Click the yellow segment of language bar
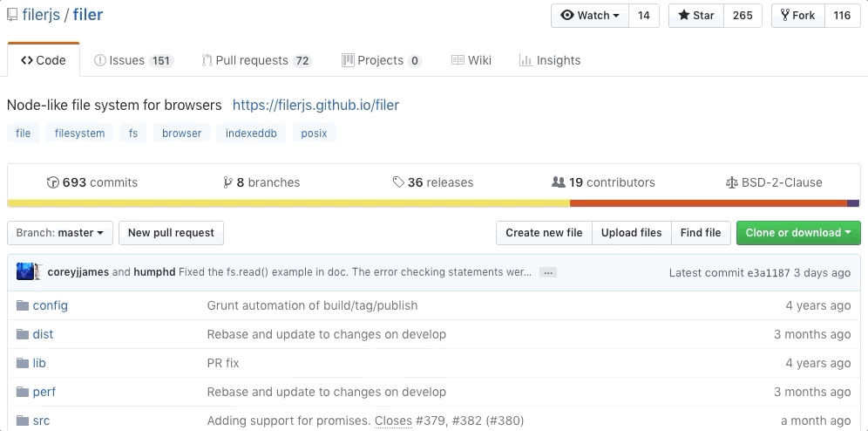The image size is (868, 431). click(288, 203)
